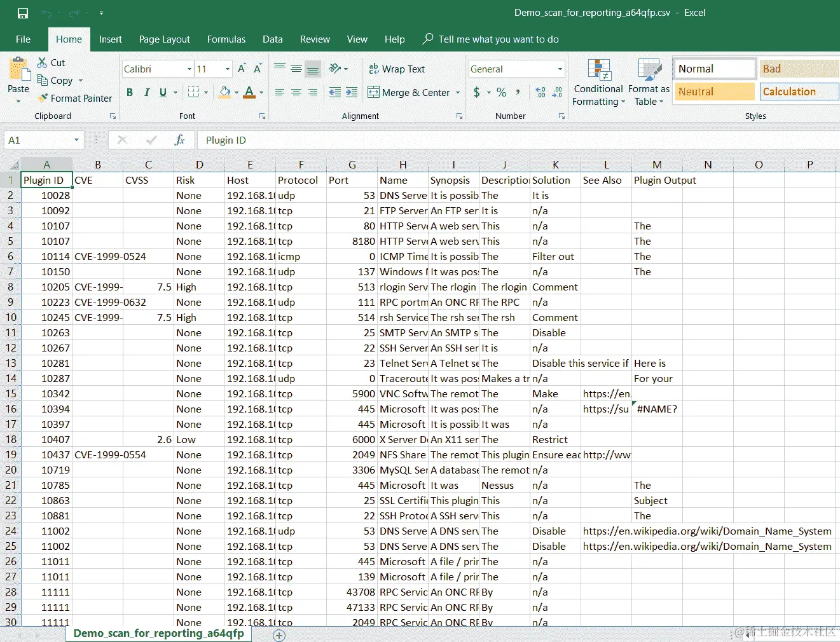Open the Calibri font name dropdown

(x=189, y=69)
